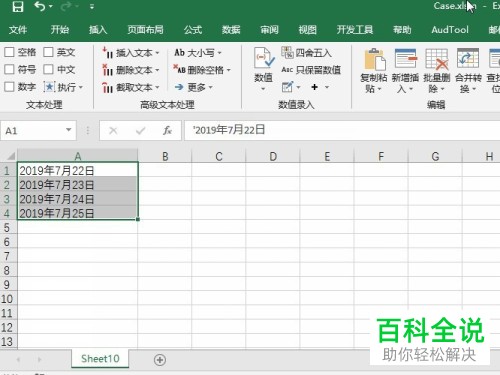Click cell containing 2019年7月24日
This screenshot has height=375, width=500.
click(77, 199)
